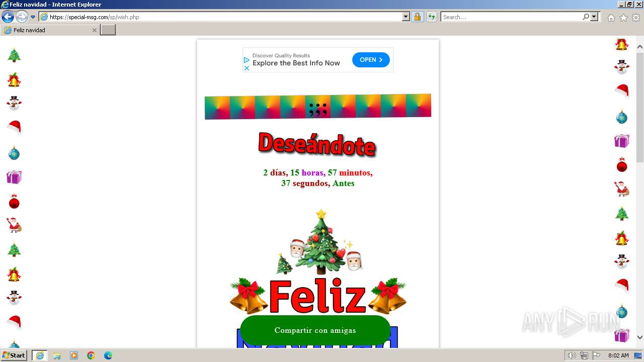This screenshot has height=362, width=644.
Task: Open recent pages dropdown beside navigation arrows
Action: coord(33,17)
